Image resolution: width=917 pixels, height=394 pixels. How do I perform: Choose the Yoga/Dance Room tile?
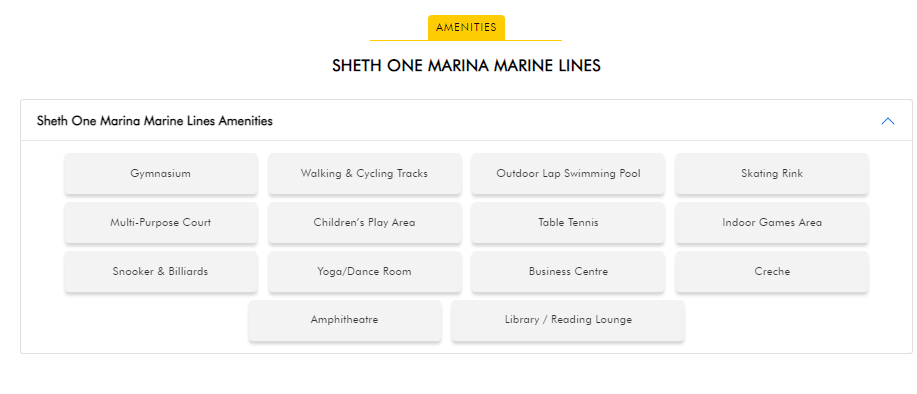(364, 272)
